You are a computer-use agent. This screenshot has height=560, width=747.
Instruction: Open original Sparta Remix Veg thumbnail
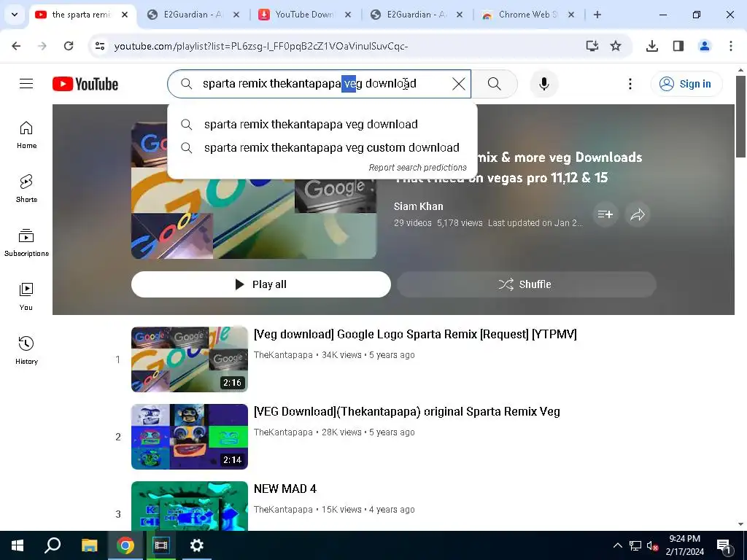click(190, 437)
